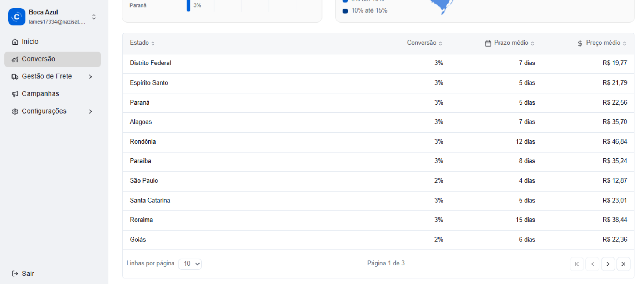Open the Campanhas menu item
Image resolution: width=644 pixels, height=284 pixels.
click(40, 94)
